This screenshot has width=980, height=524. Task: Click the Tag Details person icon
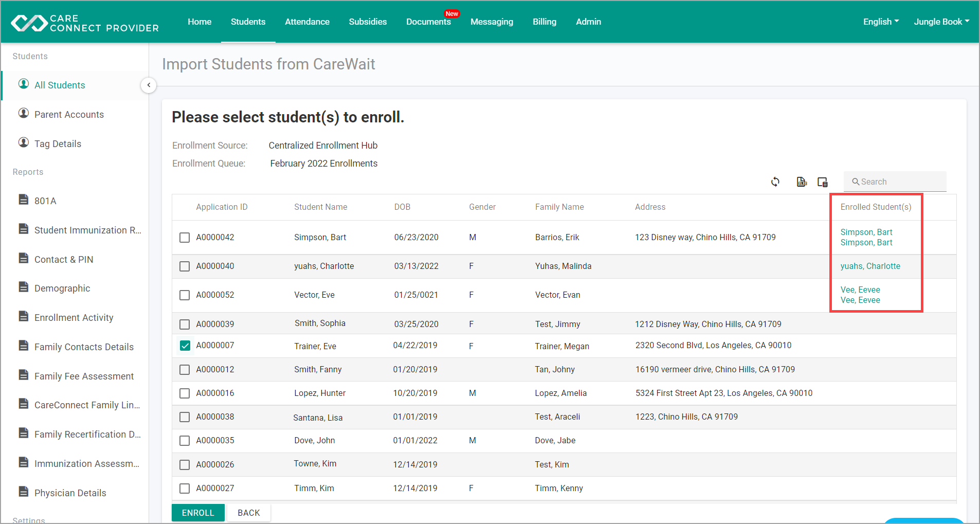tap(24, 142)
